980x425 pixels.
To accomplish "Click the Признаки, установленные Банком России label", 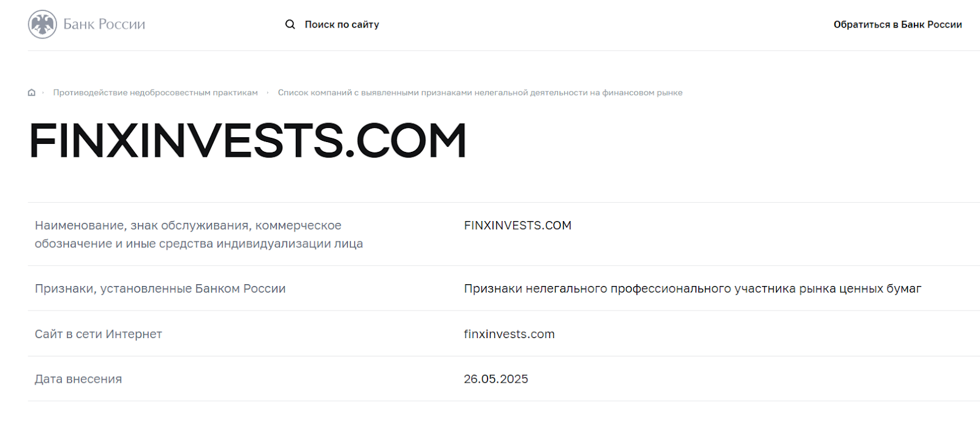I will (160, 288).
